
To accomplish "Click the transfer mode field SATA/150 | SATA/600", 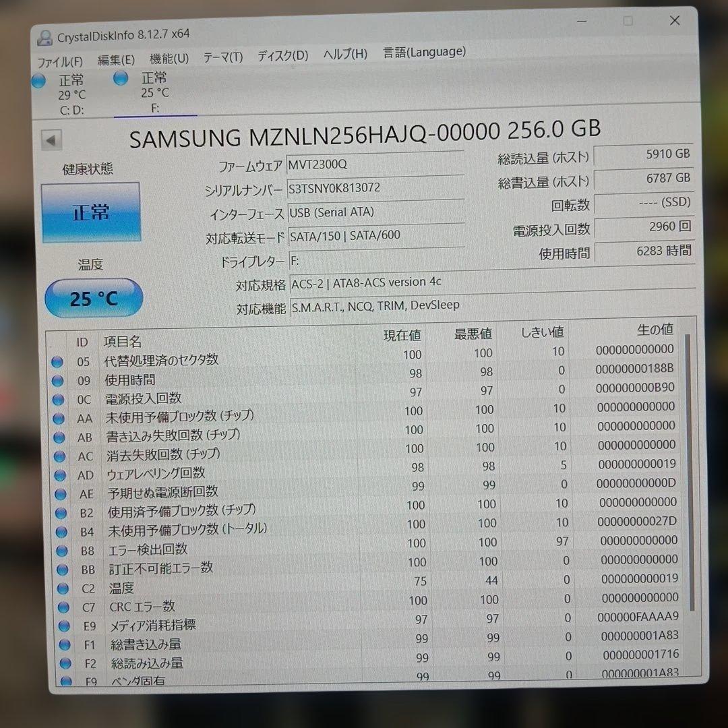I will coord(377,235).
